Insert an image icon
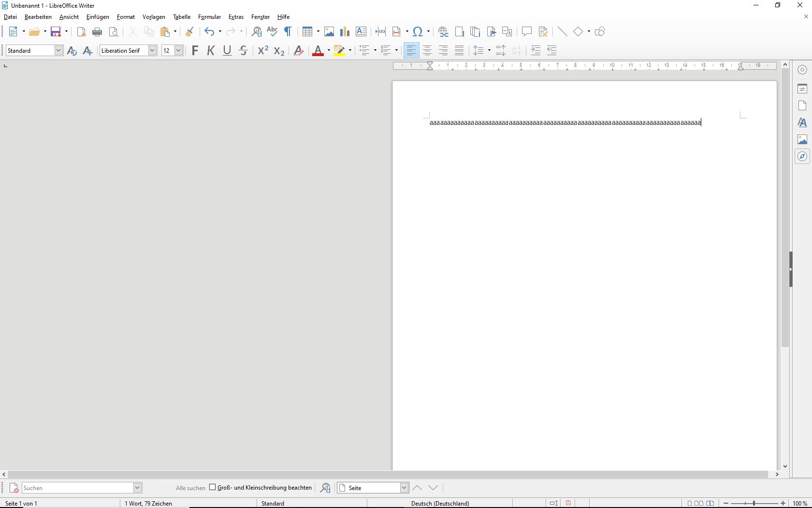The height and width of the screenshot is (508, 812). point(329,32)
